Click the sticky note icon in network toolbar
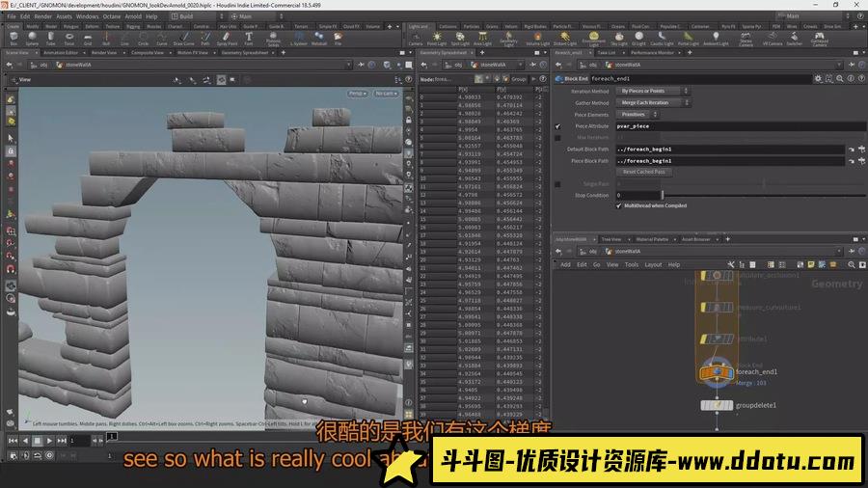This screenshot has width=868, height=488. click(x=811, y=264)
